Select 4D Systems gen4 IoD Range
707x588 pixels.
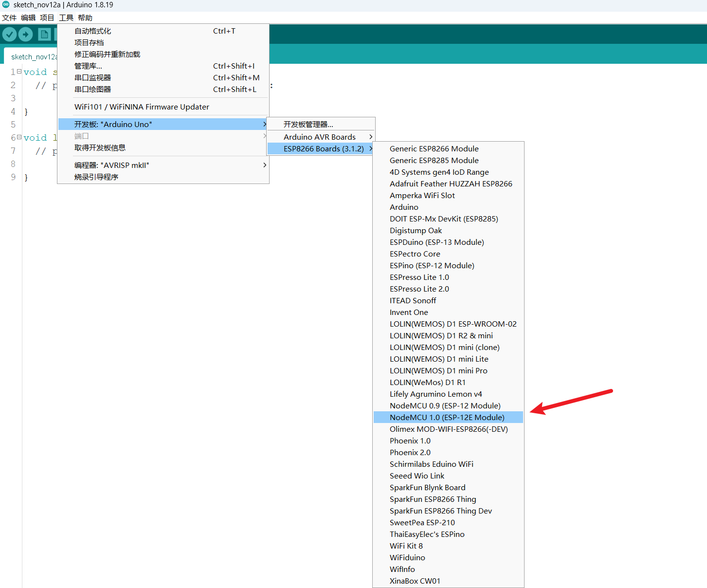[x=448, y=172]
